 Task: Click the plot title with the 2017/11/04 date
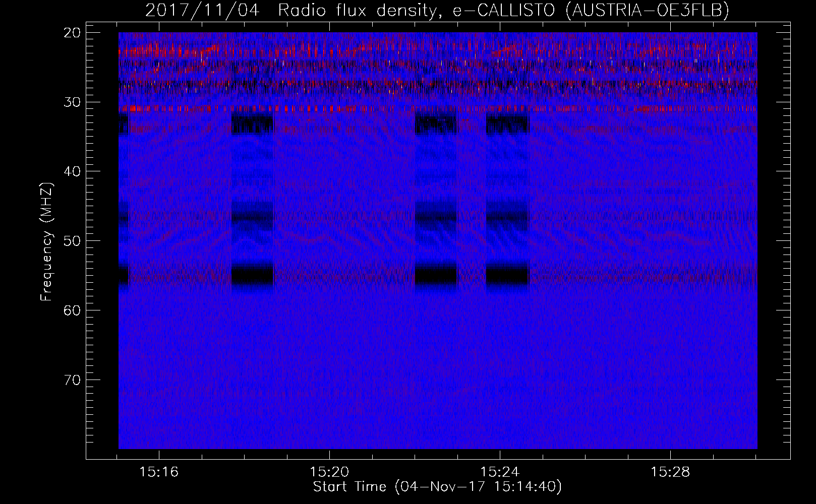point(437,10)
